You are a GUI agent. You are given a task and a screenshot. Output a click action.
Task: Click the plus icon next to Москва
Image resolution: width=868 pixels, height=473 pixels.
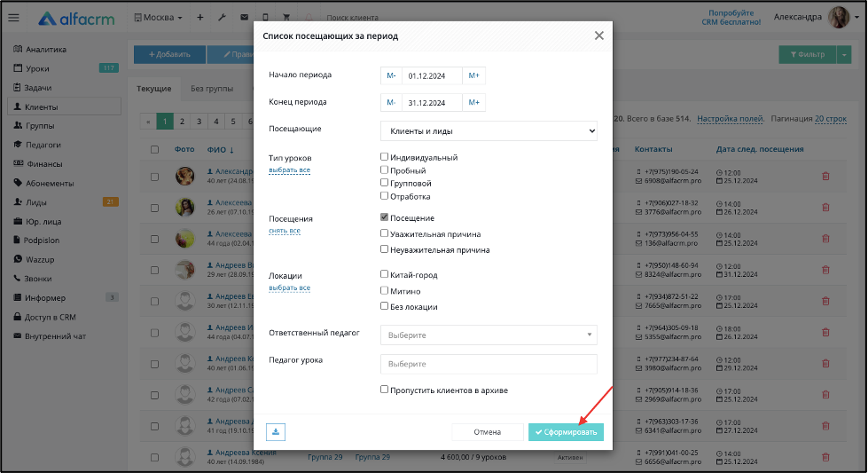pos(199,17)
